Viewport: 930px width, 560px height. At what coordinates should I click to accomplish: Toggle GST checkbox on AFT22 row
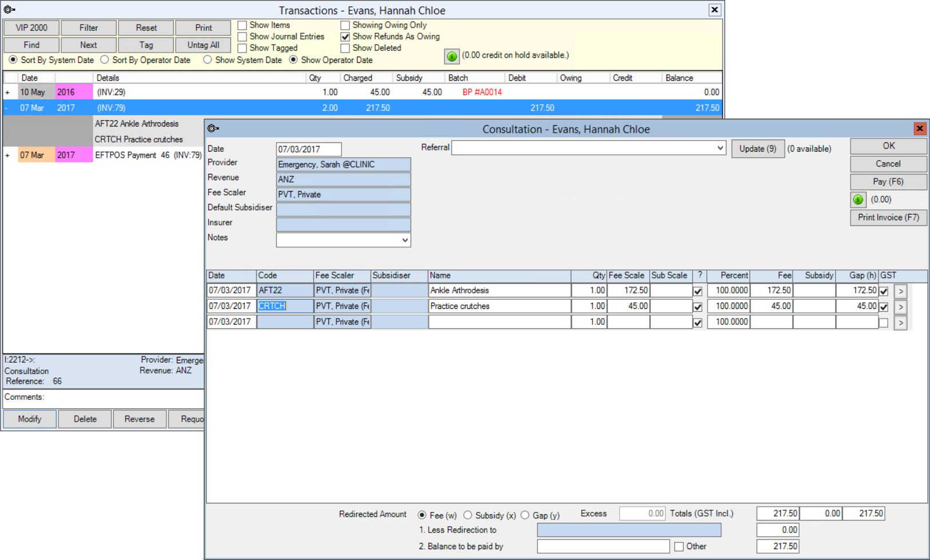(884, 291)
